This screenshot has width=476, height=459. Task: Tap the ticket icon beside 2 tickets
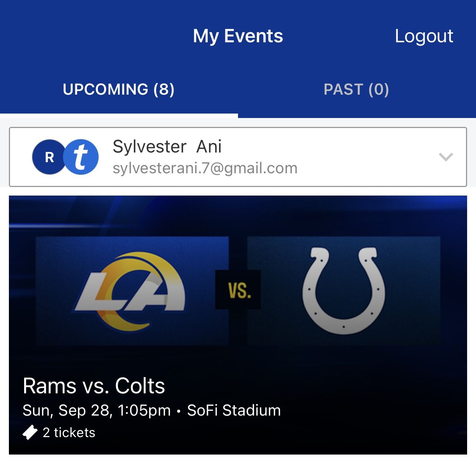coord(30,433)
